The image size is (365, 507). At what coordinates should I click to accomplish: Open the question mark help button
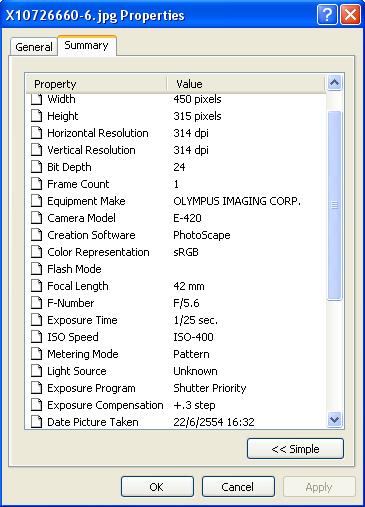click(327, 15)
